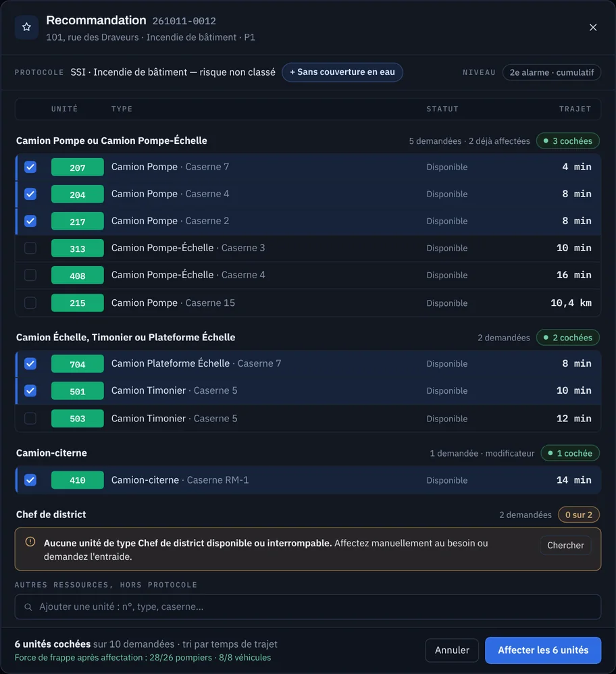Click the '5 demandées · 2 déjà affectées' label
The image size is (616, 674).
(469, 141)
